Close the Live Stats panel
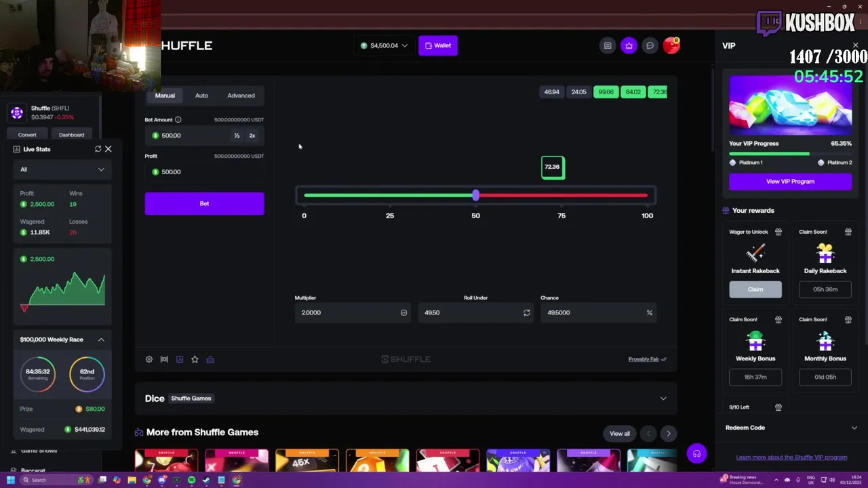Image resolution: width=868 pixels, height=488 pixels. coord(108,149)
